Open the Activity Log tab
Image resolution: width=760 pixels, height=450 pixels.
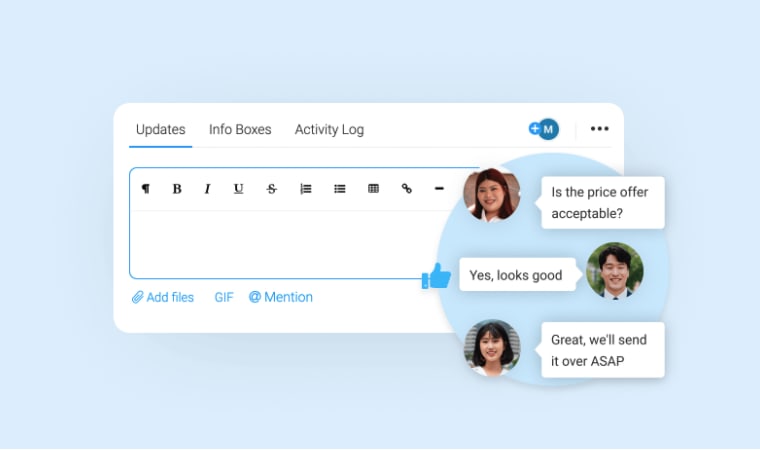329,130
